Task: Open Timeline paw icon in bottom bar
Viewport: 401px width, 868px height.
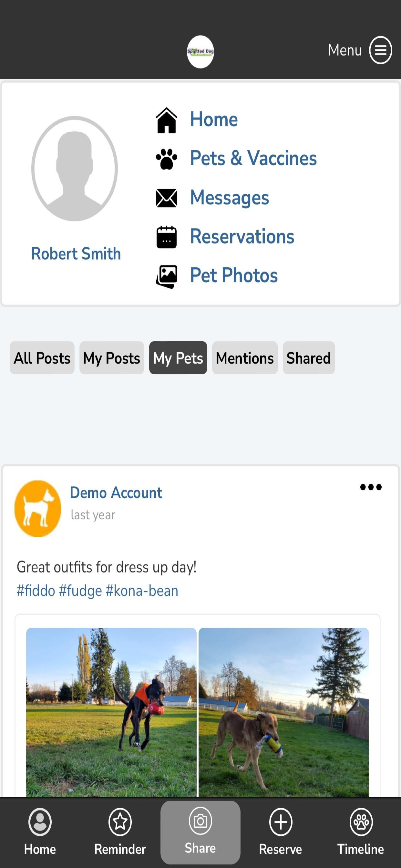Action: tap(361, 822)
